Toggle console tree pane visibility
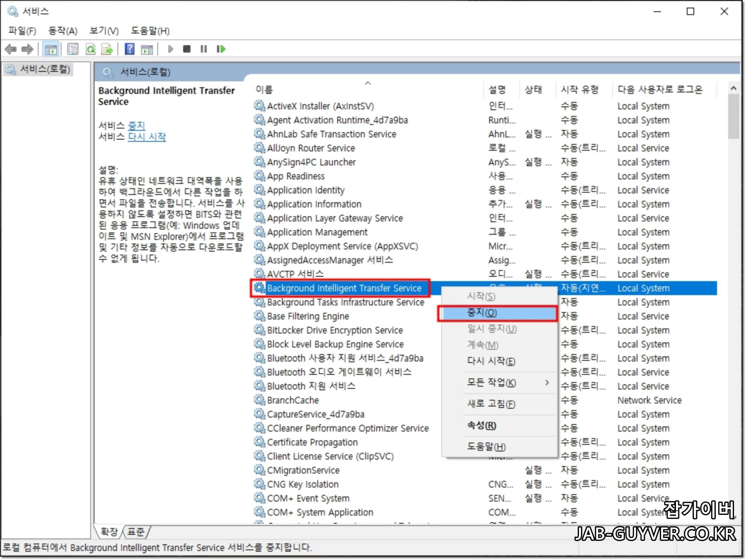 click(x=51, y=49)
